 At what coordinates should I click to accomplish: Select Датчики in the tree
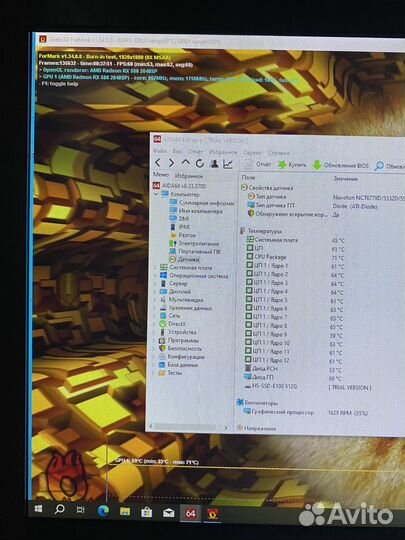coord(185,259)
